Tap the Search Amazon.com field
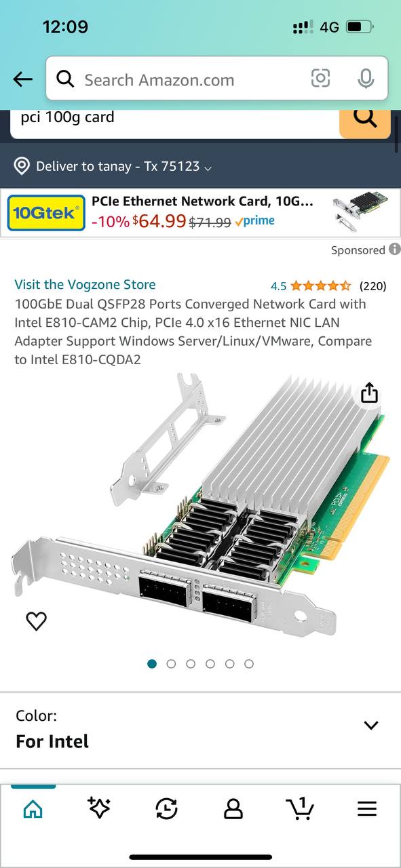The height and width of the screenshot is (868, 401). [193, 79]
